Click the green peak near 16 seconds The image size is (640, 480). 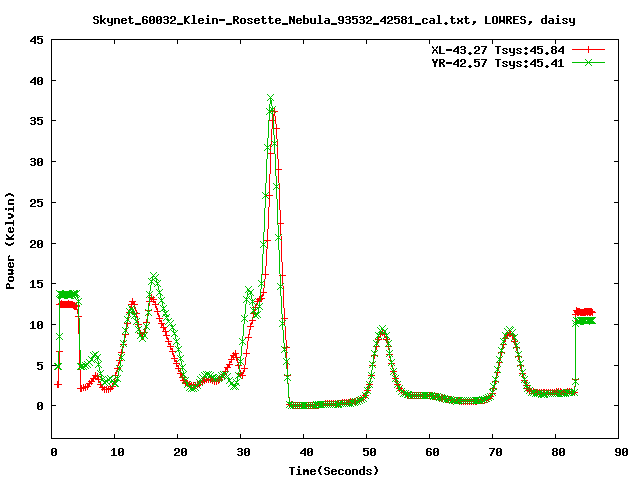(x=153, y=276)
